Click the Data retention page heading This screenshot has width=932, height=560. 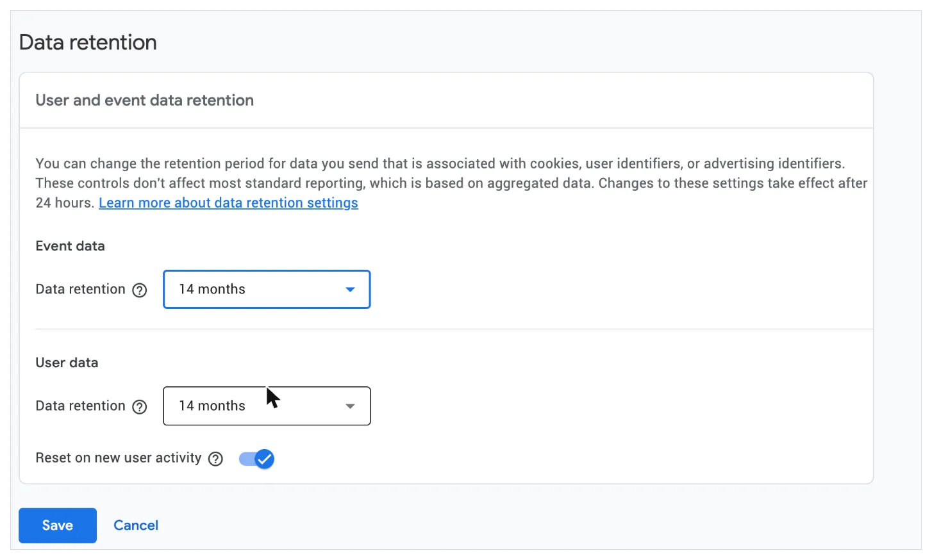point(88,42)
